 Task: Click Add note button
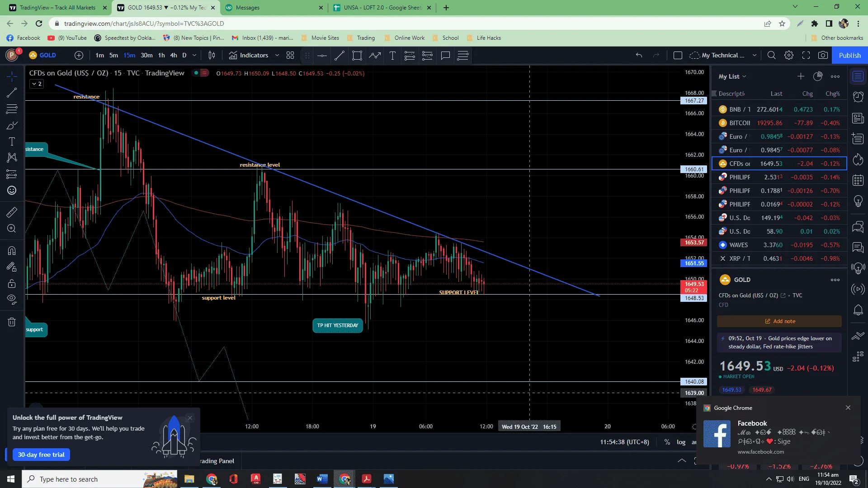coord(779,321)
